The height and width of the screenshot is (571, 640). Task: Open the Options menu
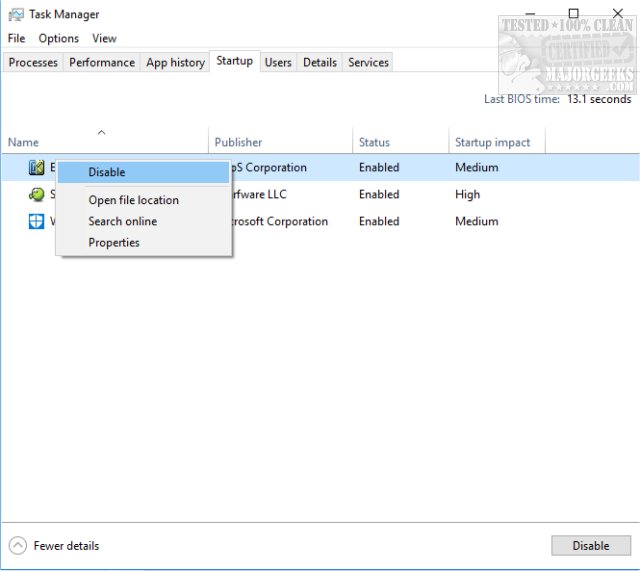(59, 38)
